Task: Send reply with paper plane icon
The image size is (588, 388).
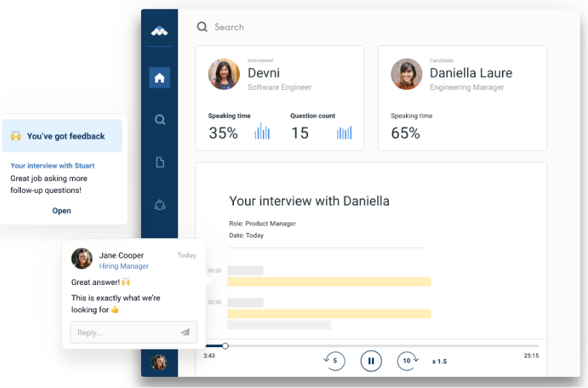Action: [x=186, y=332]
